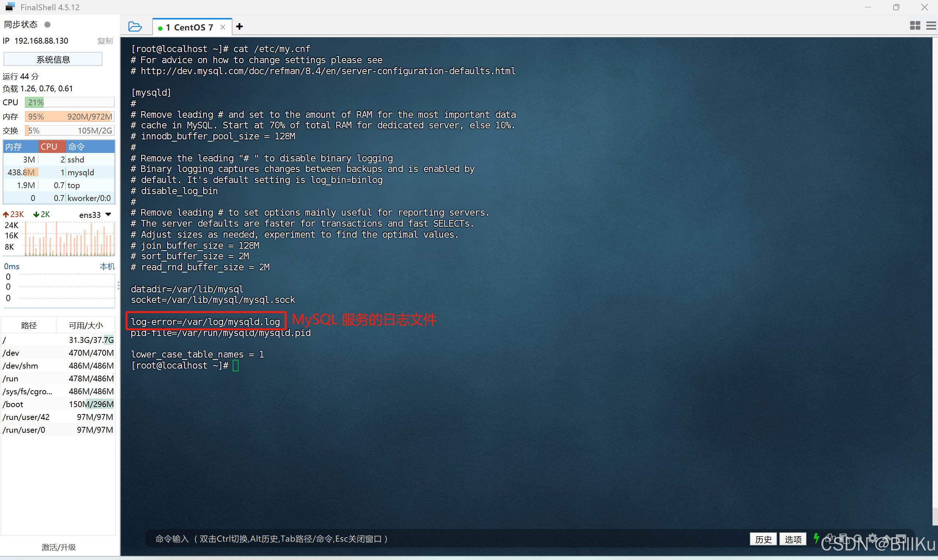938x560 pixels.
Task: Click the copy icon in command bar
Action: pyautogui.click(x=830, y=538)
